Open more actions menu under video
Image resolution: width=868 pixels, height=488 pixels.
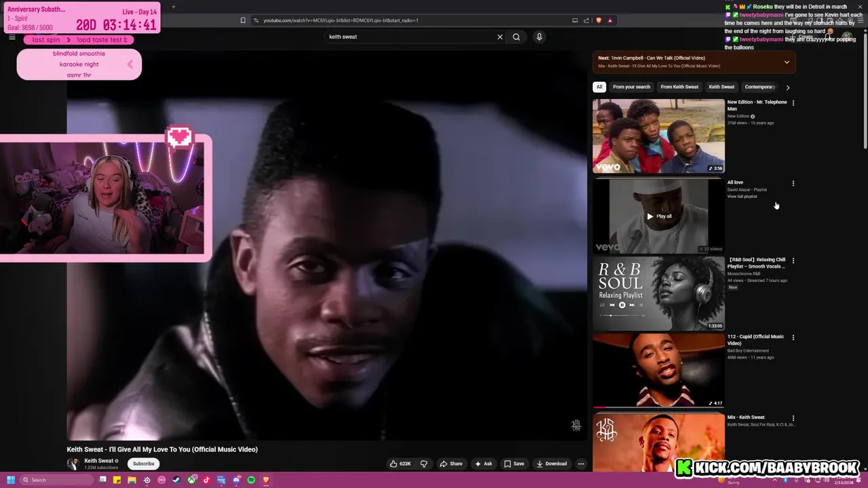581,464
